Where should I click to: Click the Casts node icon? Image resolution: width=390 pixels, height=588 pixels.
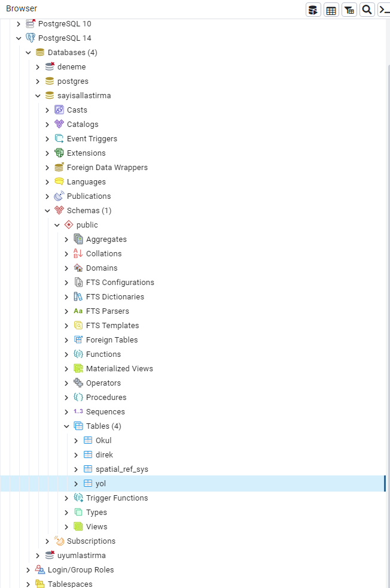click(x=59, y=110)
